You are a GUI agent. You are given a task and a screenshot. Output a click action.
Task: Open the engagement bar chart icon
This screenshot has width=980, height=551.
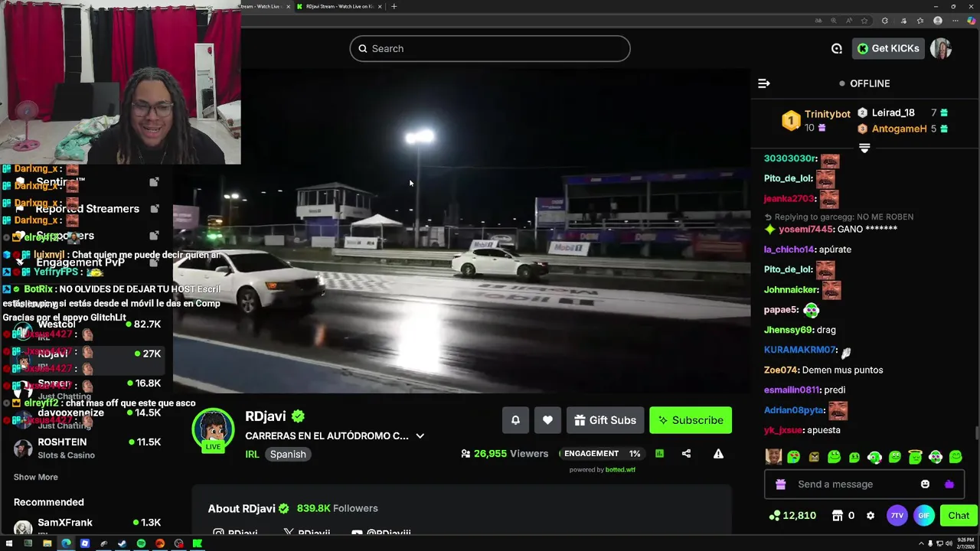point(659,454)
